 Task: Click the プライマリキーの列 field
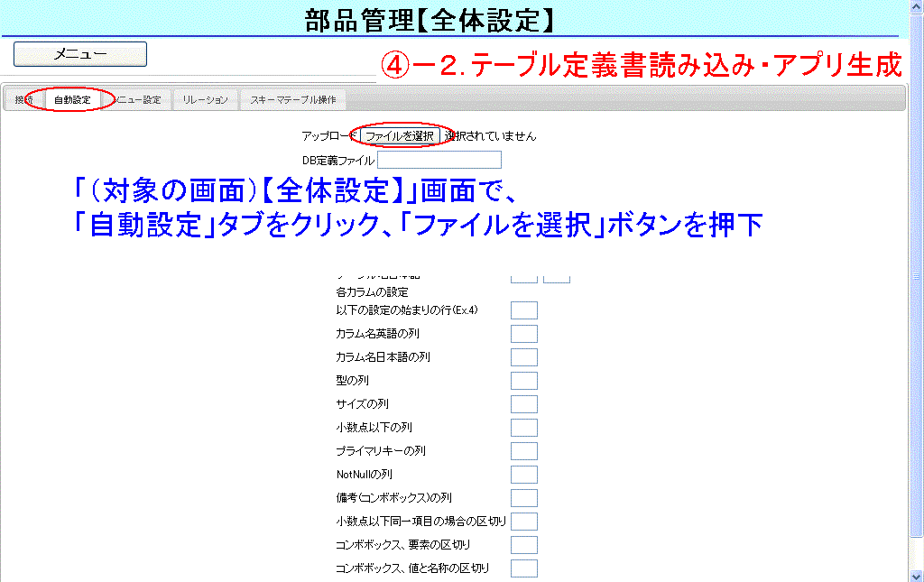pyautogui.click(x=523, y=452)
